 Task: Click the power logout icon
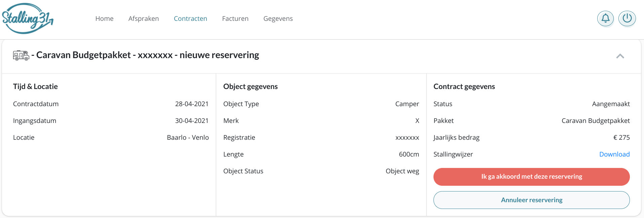pyautogui.click(x=627, y=18)
